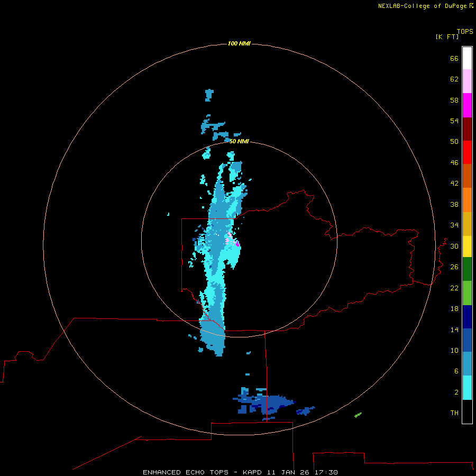
Task: Click the magenta high-top echo pixel
Action: [x=238, y=244]
